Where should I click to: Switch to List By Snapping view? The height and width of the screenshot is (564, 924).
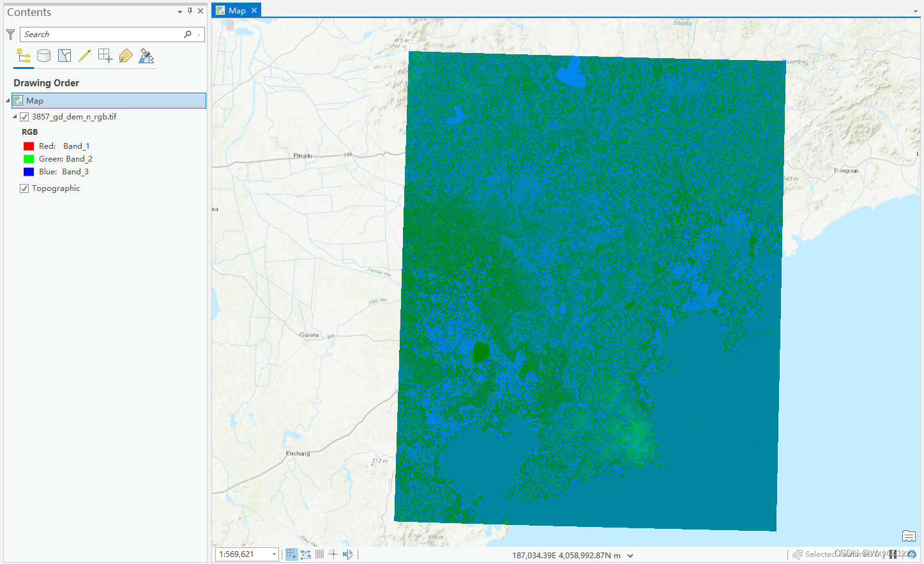[x=105, y=56]
